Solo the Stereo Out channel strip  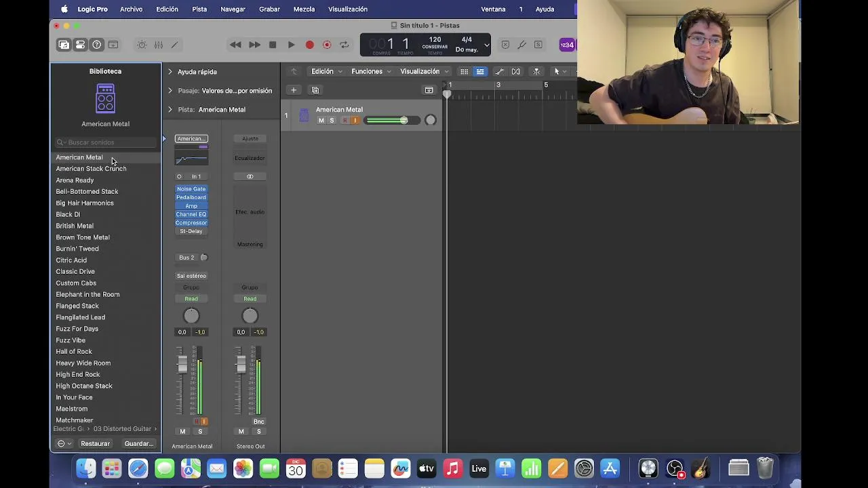click(258, 432)
